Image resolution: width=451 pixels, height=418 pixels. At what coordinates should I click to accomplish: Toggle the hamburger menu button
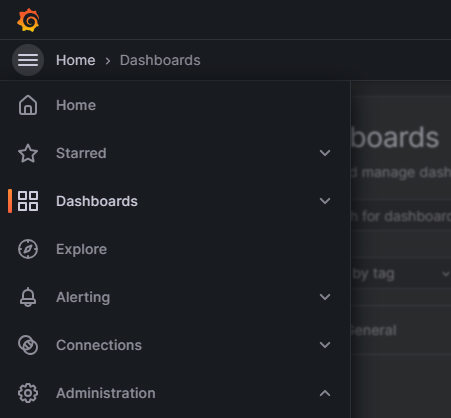click(28, 60)
